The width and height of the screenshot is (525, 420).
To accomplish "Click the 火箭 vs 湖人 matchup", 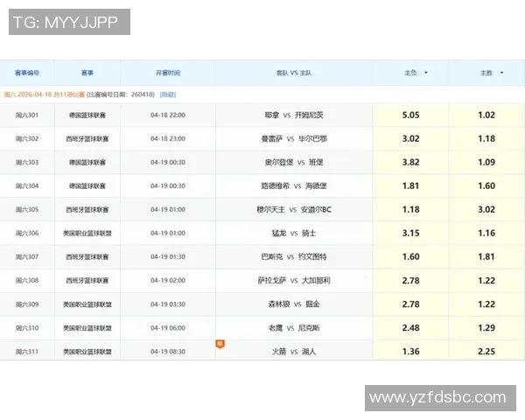I will coord(294,352).
